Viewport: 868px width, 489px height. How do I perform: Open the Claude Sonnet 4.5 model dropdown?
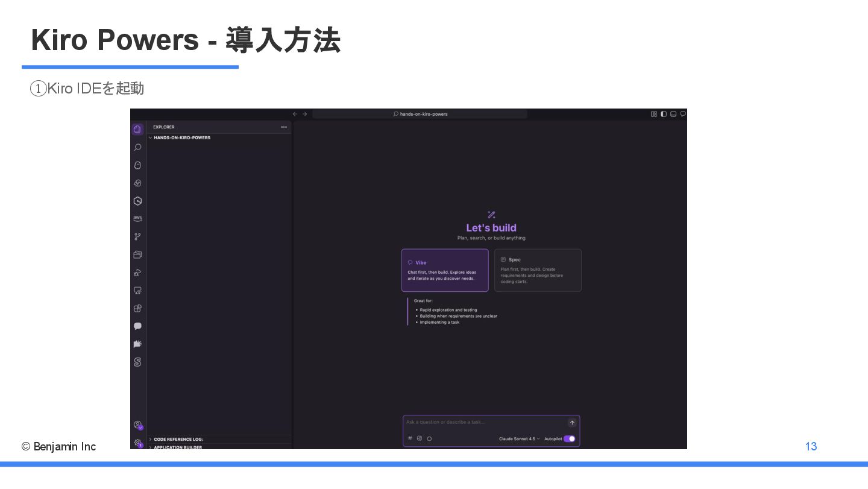click(x=519, y=439)
